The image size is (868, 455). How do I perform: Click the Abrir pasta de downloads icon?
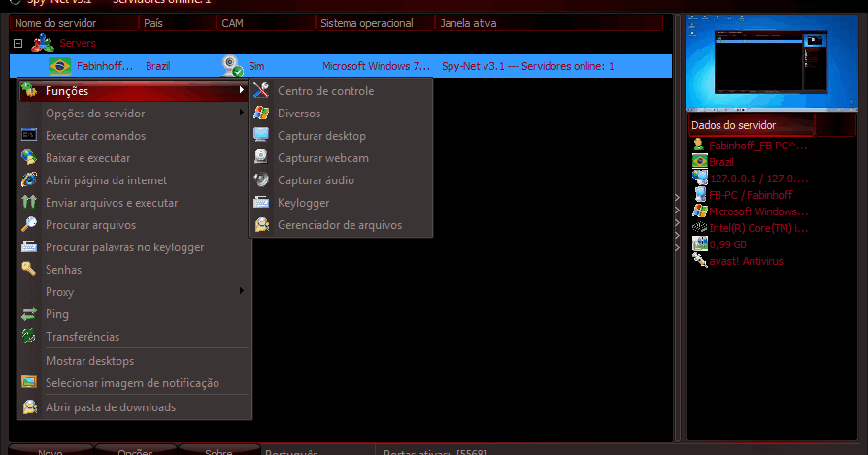pyautogui.click(x=29, y=406)
